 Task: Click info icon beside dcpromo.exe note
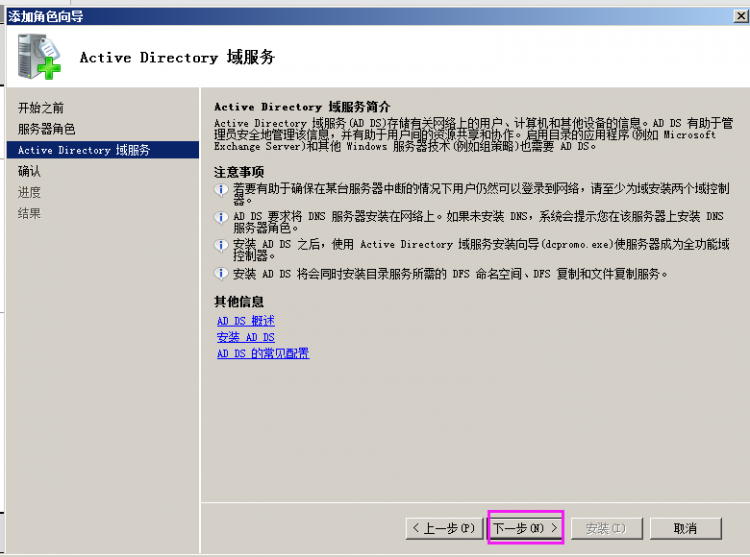pyautogui.click(x=221, y=246)
